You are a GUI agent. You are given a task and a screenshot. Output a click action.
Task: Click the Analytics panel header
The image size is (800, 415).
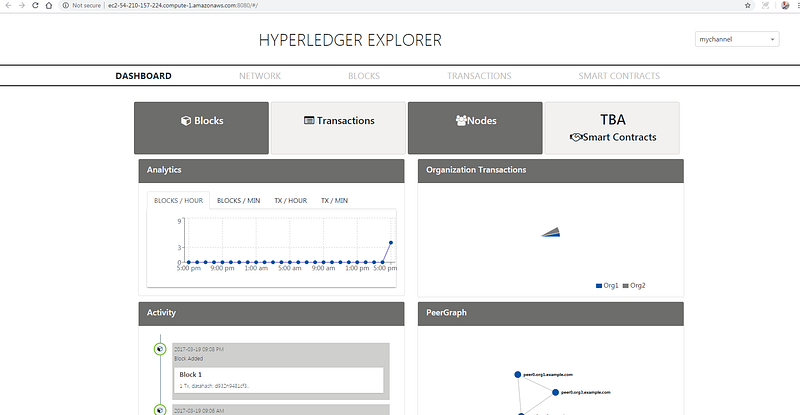[271, 170]
